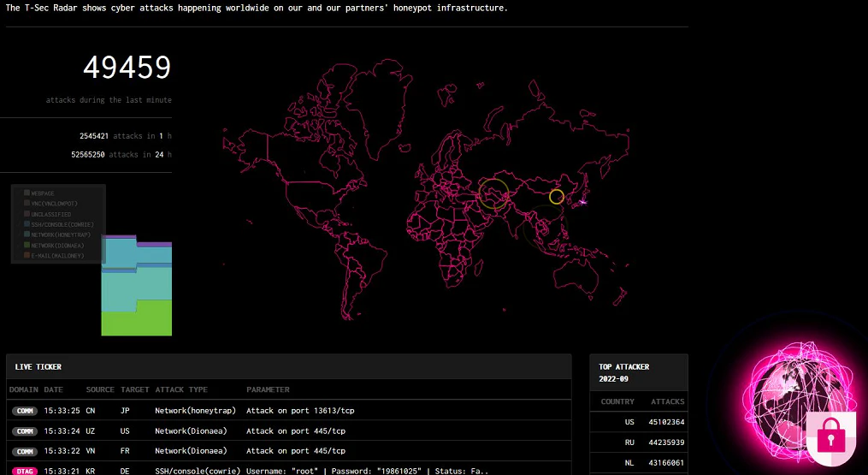Click the 45102364 attacks value
Image resolution: width=868 pixels, height=475 pixels.
coord(666,422)
